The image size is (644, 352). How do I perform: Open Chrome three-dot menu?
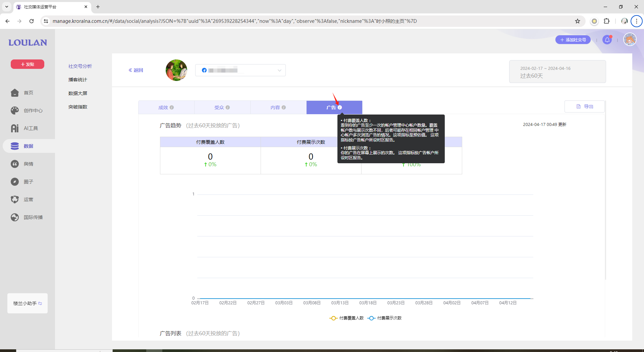636,21
